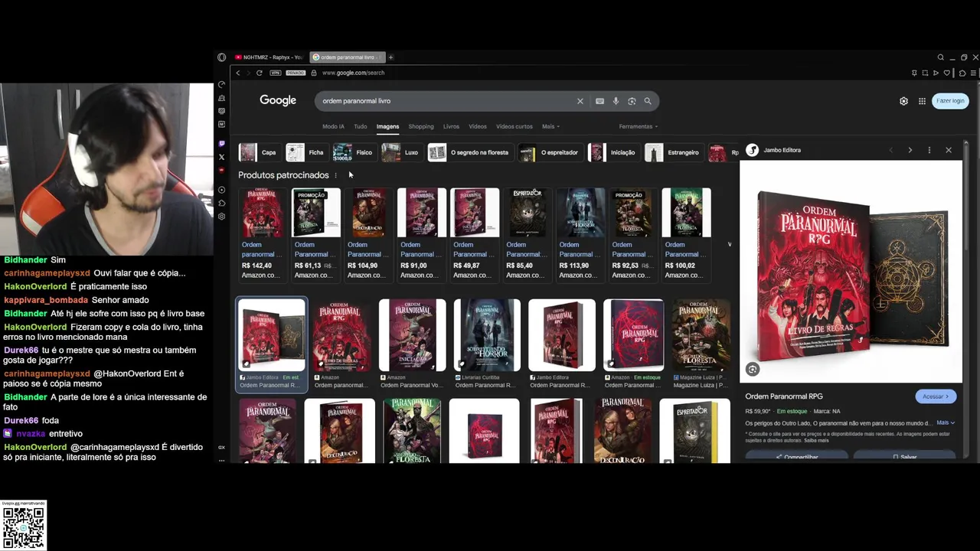This screenshot has width=980, height=551.
Task: Filter images by the Ficha chip
Action: [305, 152]
